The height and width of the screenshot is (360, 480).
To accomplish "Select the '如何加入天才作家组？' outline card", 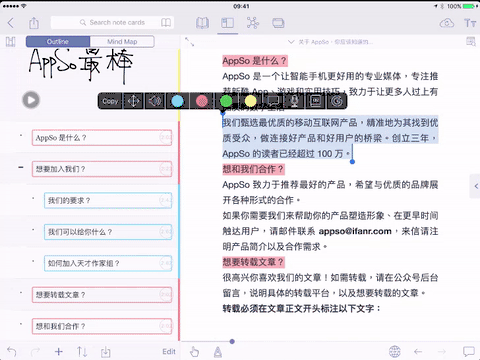I will point(108,263).
